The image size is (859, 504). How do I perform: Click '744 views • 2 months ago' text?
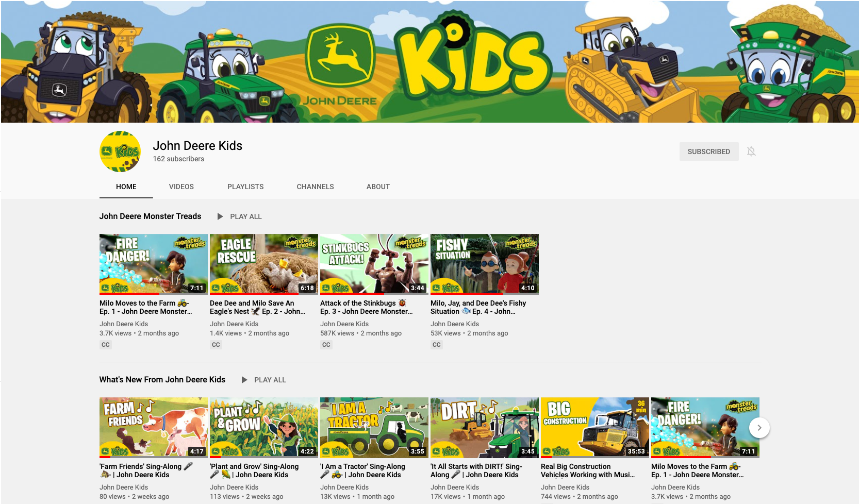[580, 497]
